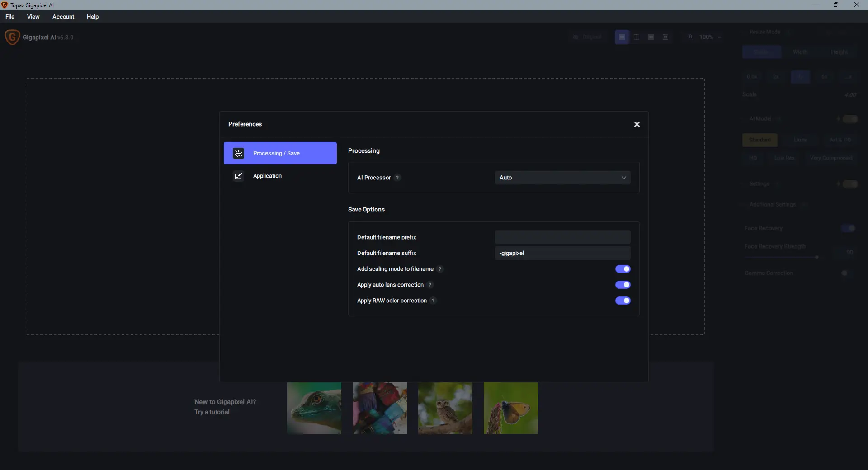Screen dimensions: 868x470
Task: Select the Art & CG AI model
Action: click(x=840, y=140)
